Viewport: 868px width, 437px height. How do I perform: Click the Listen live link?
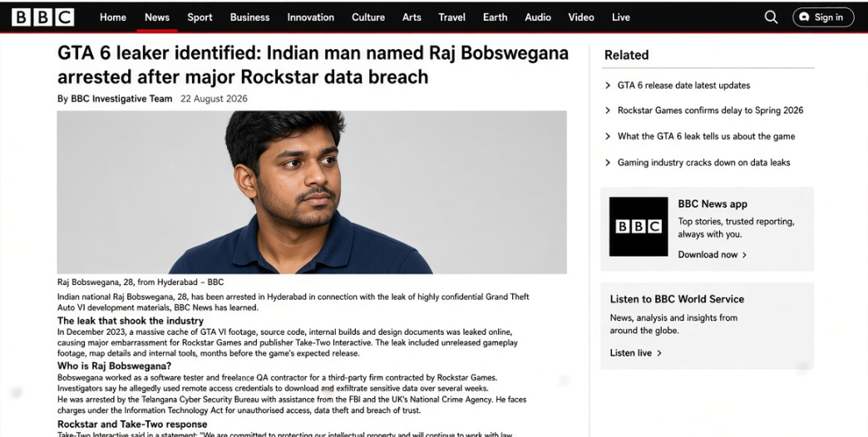tap(630, 353)
